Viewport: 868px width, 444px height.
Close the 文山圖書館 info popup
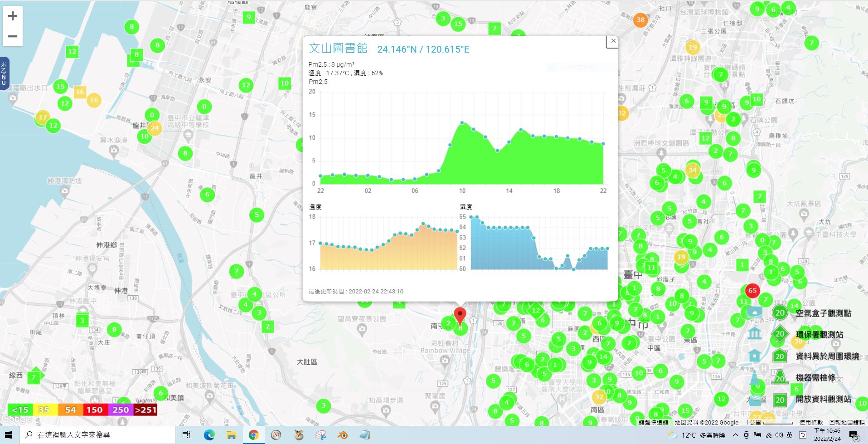click(613, 41)
